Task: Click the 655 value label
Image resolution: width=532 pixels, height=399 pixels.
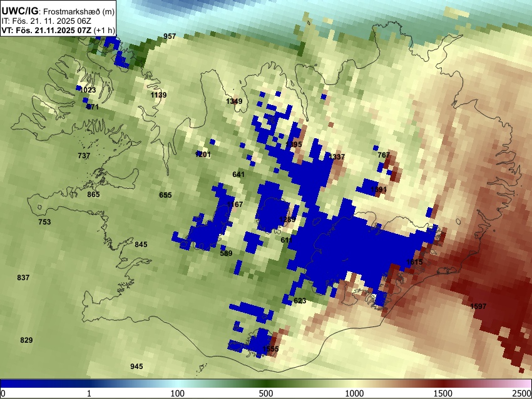Action: [165, 195]
